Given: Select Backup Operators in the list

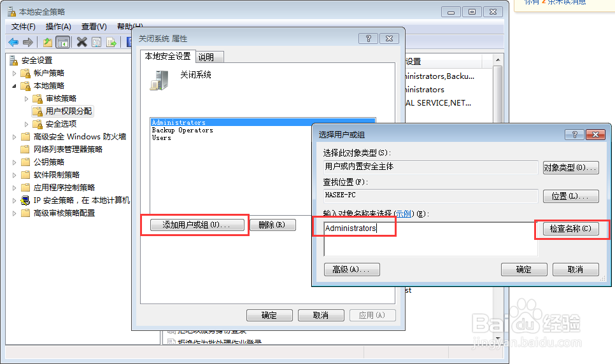Looking at the screenshot, I should pyautogui.click(x=182, y=130).
